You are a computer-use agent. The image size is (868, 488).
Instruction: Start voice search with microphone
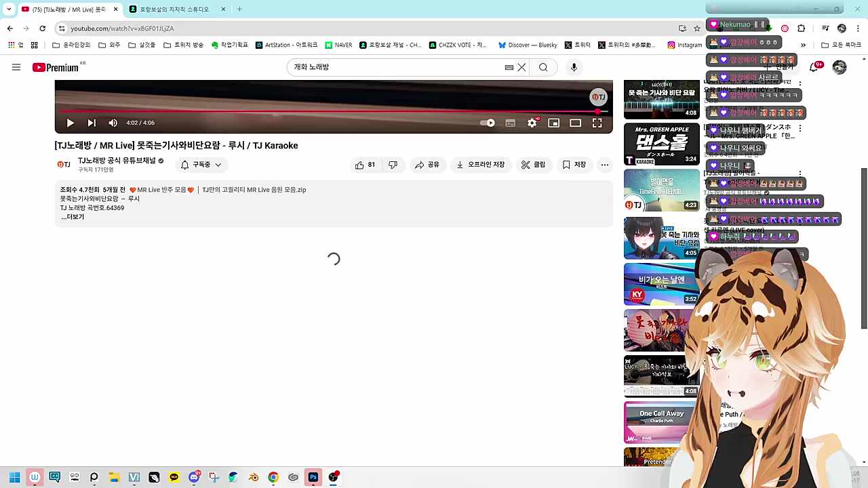pos(574,67)
